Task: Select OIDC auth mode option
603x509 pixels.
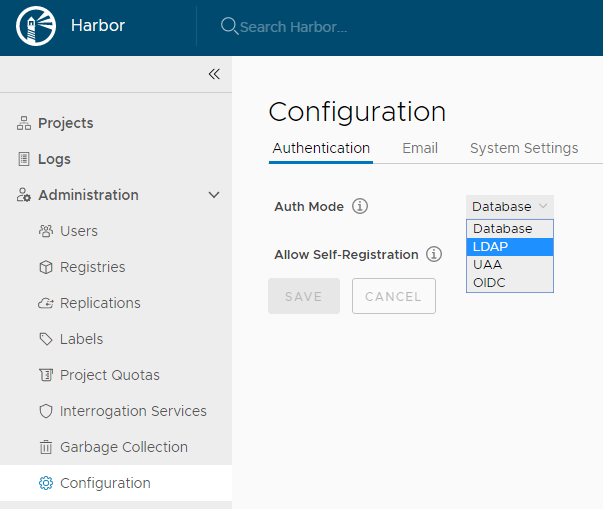Action: 510,283
